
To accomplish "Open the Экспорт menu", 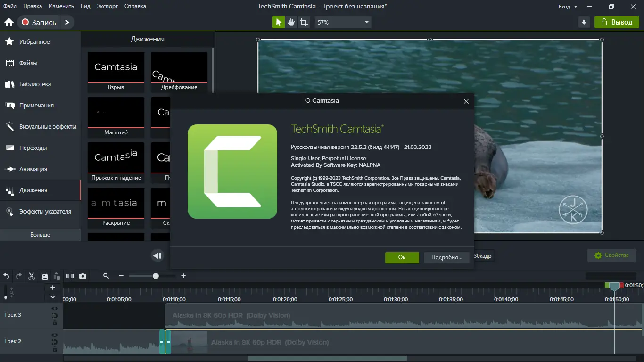I will [107, 6].
